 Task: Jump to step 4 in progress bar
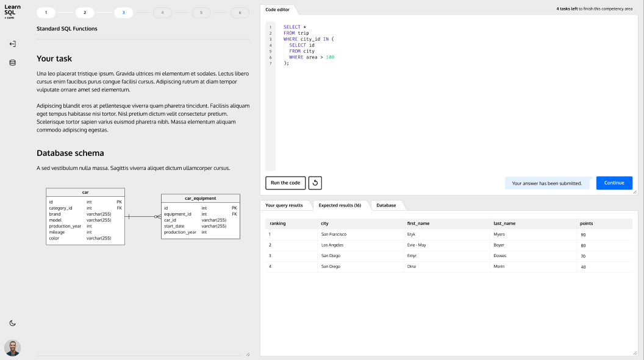(162, 13)
